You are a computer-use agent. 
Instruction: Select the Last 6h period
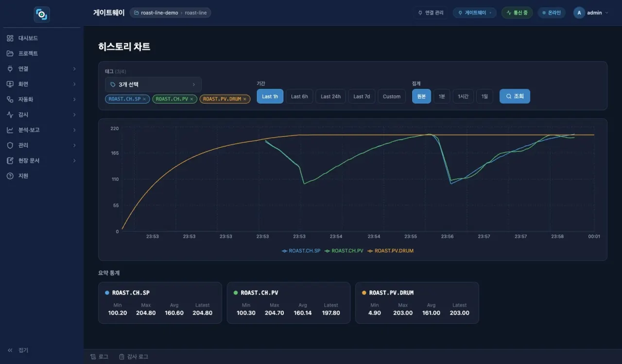point(299,96)
